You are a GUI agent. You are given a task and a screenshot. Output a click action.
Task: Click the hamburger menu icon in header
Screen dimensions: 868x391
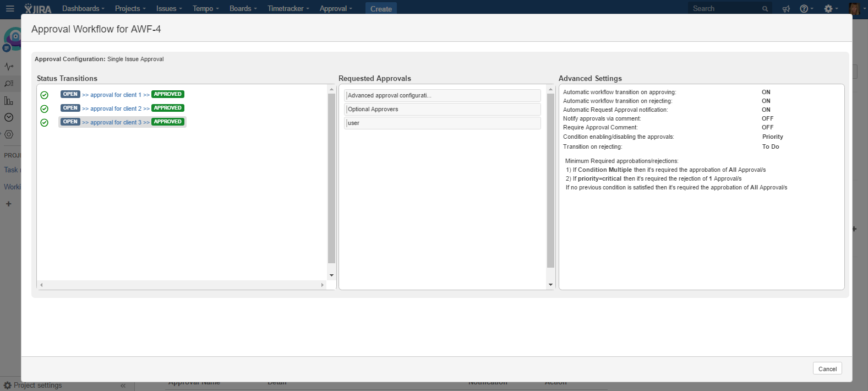click(10, 8)
